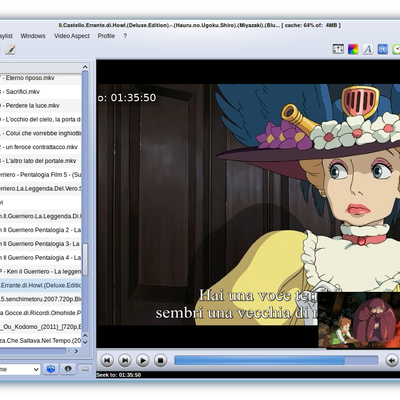Screen dimensions: 400x400
Task: Select entry 'senchimetoru.2007.720p'
Action: (40, 299)
